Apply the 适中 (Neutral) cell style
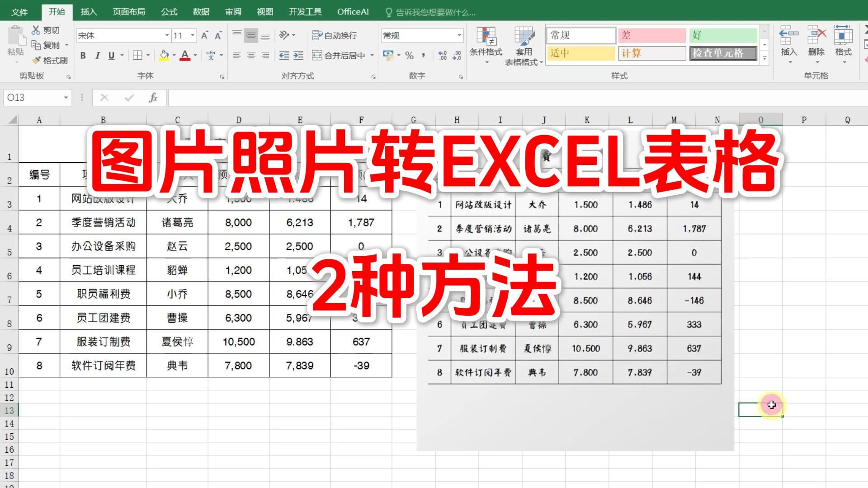 pos(581,53)
